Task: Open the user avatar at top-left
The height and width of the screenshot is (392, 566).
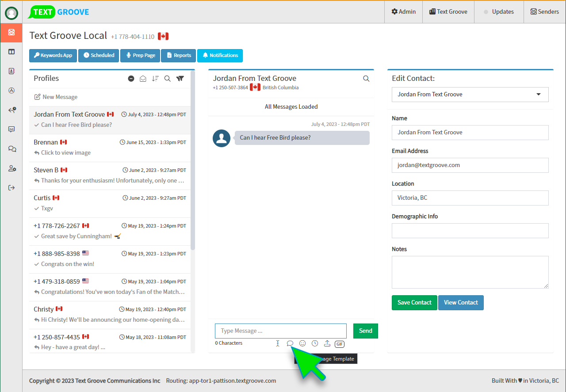Action: tap(11, 13)
